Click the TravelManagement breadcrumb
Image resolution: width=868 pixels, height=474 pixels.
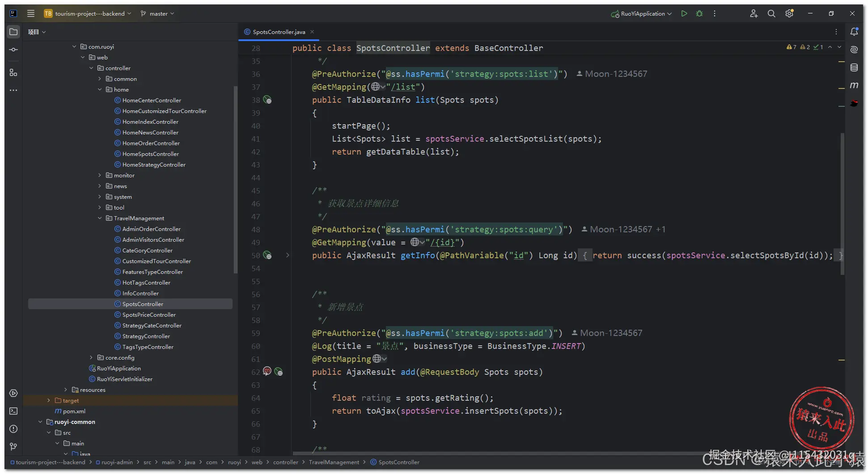(x=334, y=462)
